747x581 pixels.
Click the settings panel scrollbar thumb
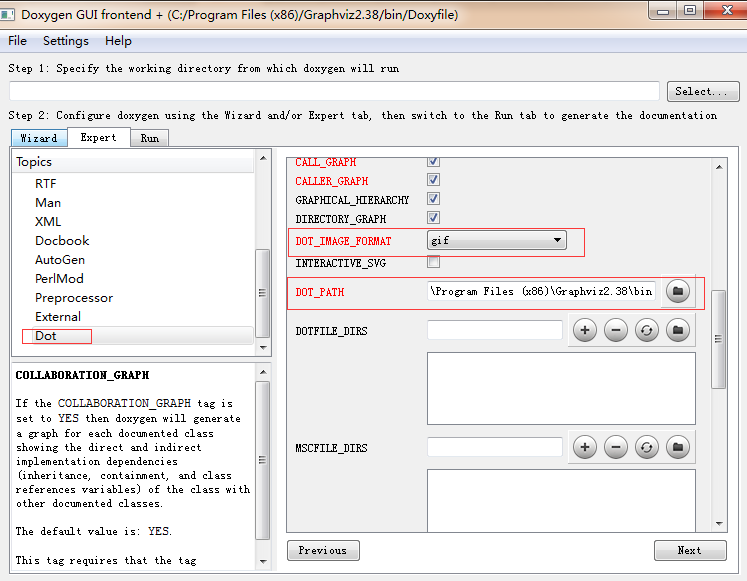(718, 339)
